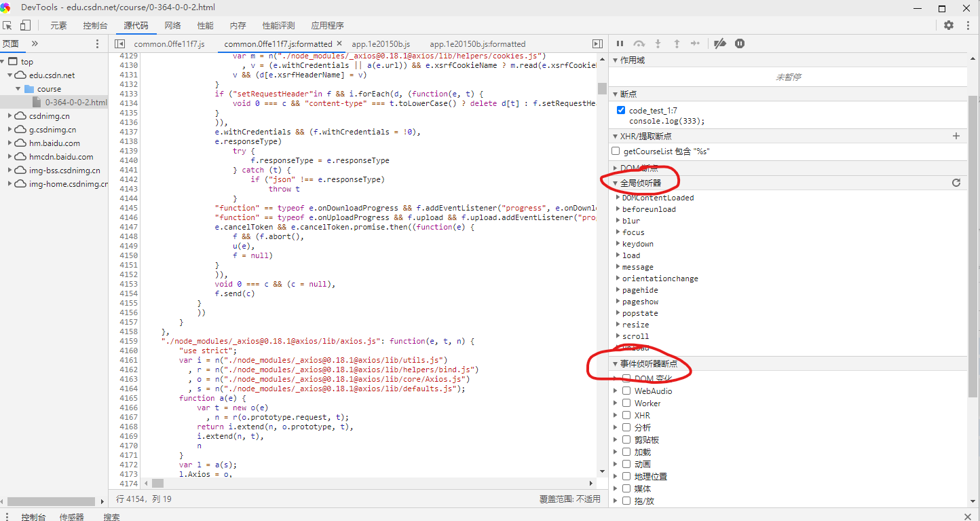Check the 加载 event breakpoint
Image resolution: width=980 pixels, height=521 pixels.
[x=626, y=452]
